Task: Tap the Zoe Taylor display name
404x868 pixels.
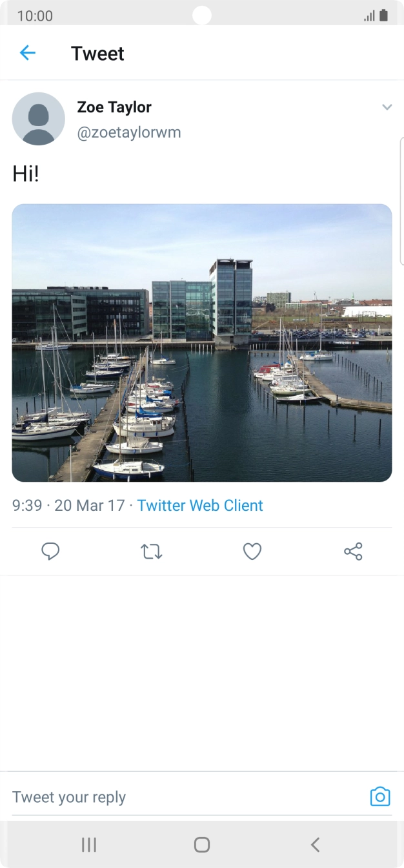Action: [x=114, y=107]
